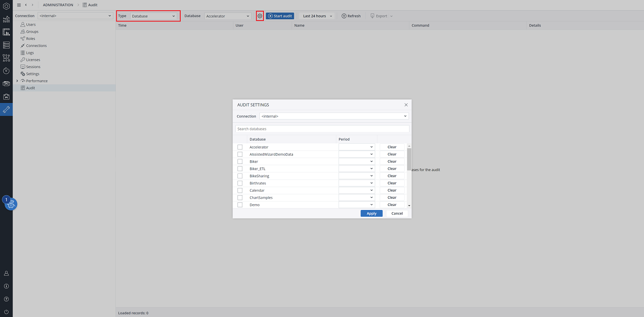Viewport: 644px width, 317px height.
Task: Open the sidebar Connection dropdown
Action: click(x=75, y=16)
